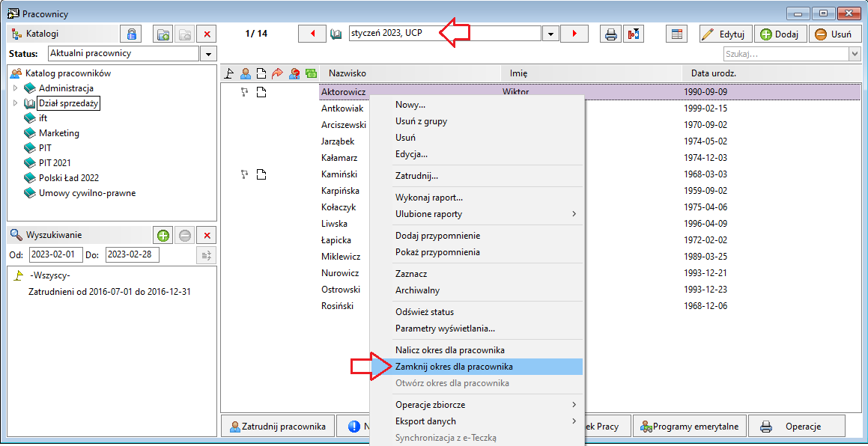Advance to next period with red right arrow

[574, 34]
